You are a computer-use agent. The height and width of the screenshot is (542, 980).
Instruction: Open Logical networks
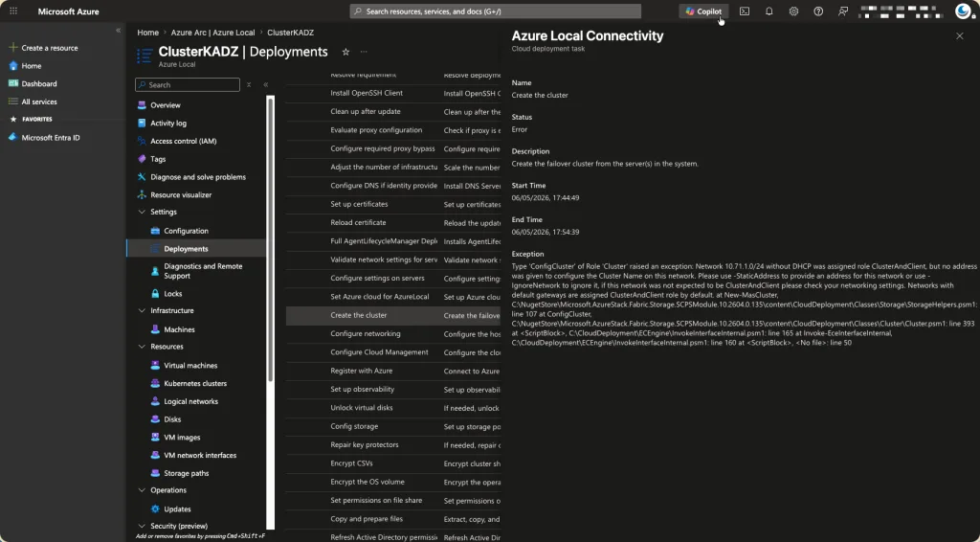click(190, 401)
